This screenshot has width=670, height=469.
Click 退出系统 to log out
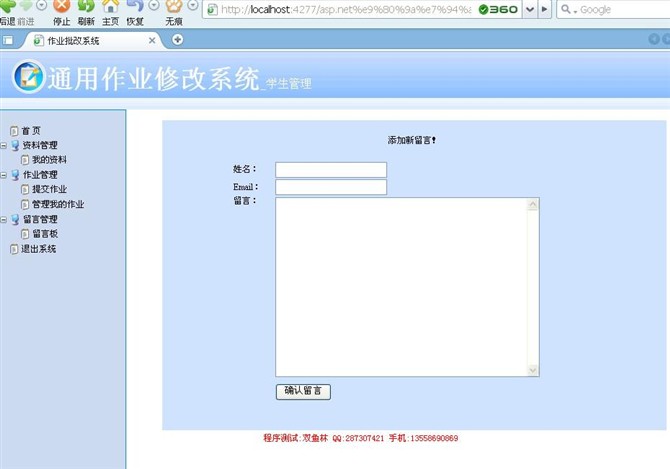click(x=38, y=249)
